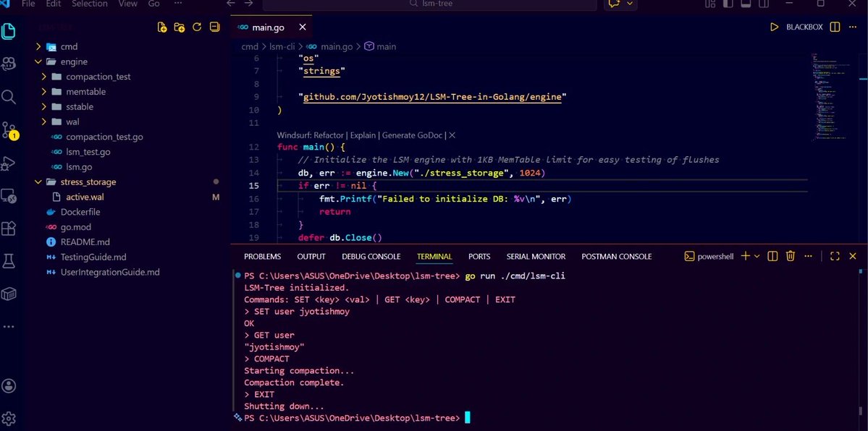Screen dimensions: 868x431
Task: Click the lsm-tree command center search box
Action: coord(429,4)
